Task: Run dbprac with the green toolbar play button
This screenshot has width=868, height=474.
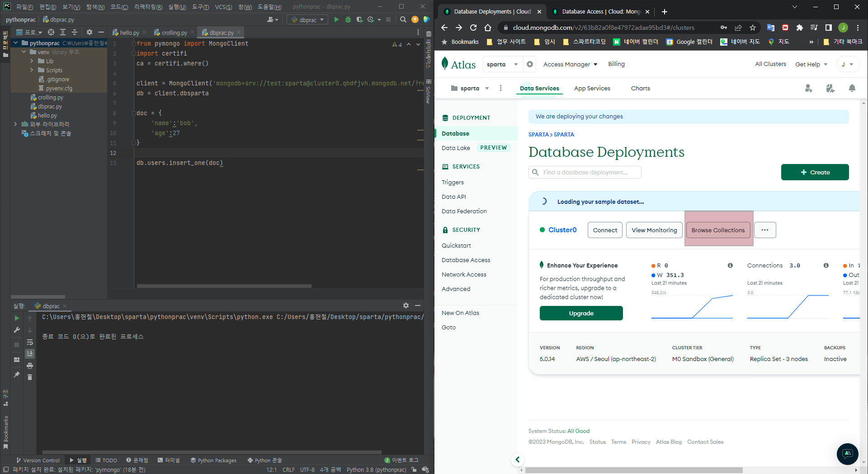Action: (336, 19)
